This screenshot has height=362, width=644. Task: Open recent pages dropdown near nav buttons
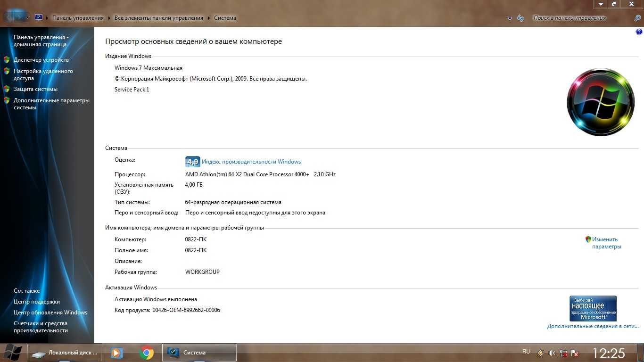pyautogui.click(x=27, y=18)
